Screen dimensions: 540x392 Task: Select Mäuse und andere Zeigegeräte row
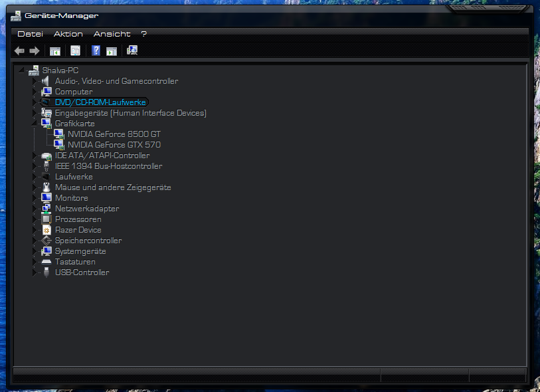pos(113,187)
